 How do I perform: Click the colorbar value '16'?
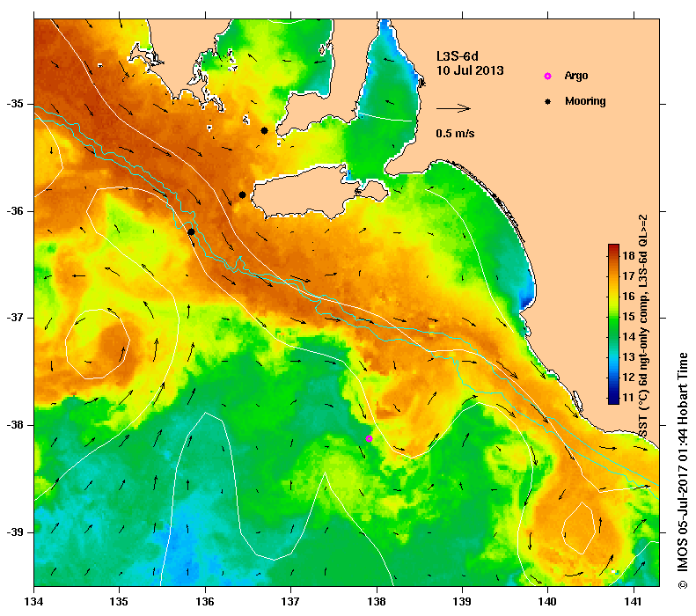coord(628,296)
